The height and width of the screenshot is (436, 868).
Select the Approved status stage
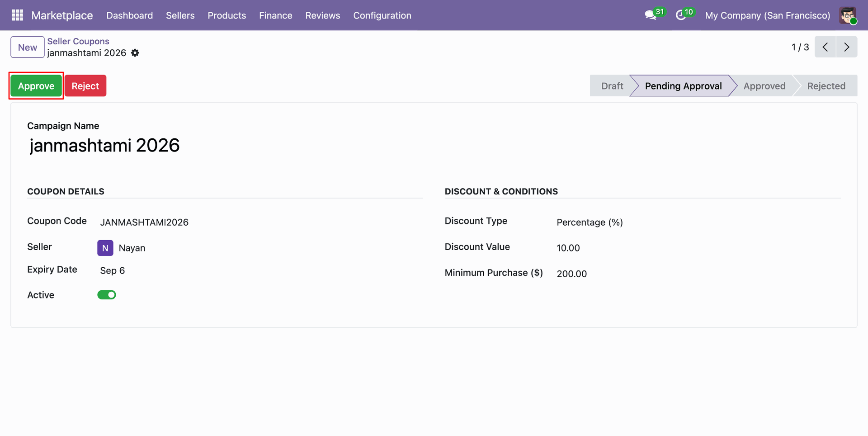point(764,86)
